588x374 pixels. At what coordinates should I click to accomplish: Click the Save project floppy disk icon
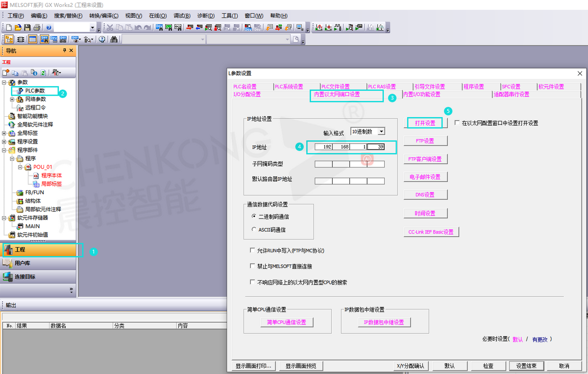(27, 28)
